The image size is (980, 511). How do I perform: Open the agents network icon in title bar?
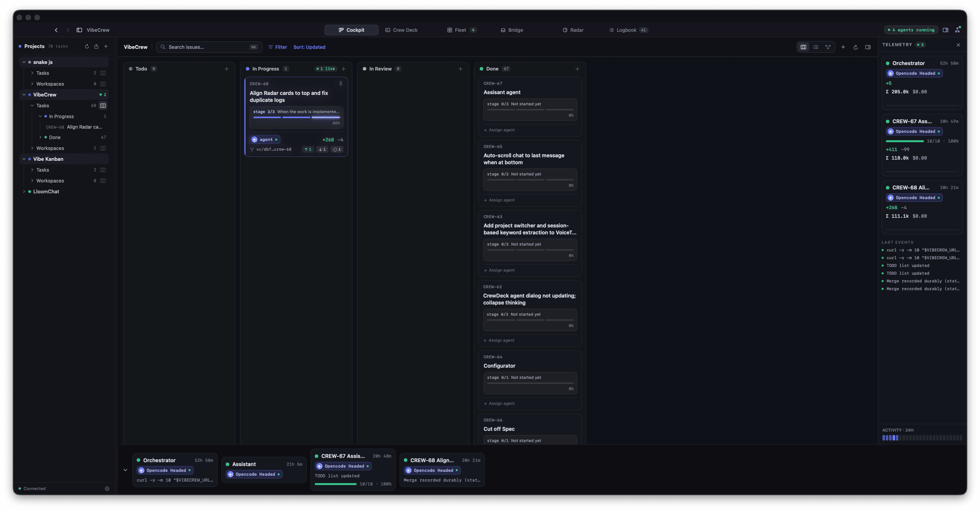click(x=958, y=30)
